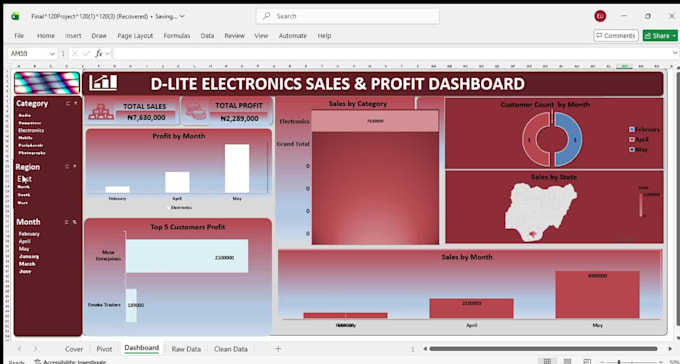The image size is (680, 364).
Task: Toggle multi-select on Month slicer
Action: [67, 222]
